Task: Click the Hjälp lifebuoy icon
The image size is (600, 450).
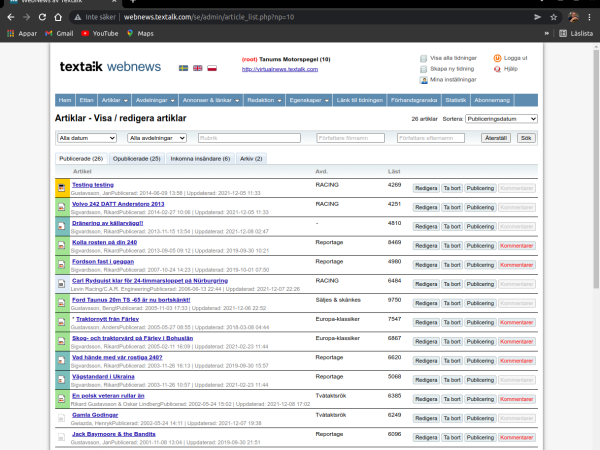Action: point(497,69)
